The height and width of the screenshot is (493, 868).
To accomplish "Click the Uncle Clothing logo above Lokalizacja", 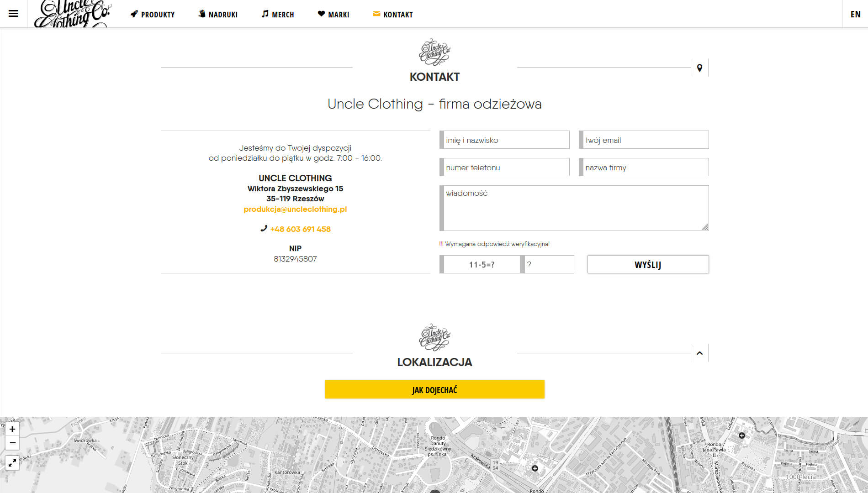I will click(x=434, y=337).
